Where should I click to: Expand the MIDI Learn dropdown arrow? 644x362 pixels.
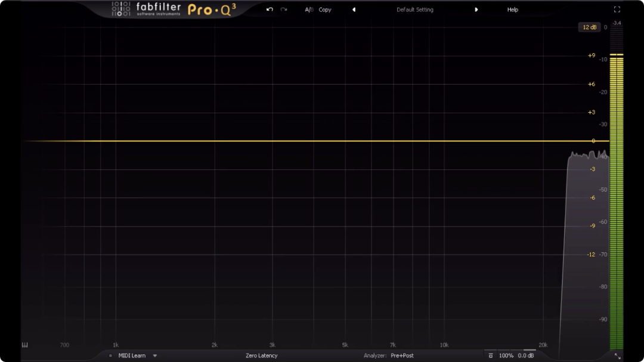(155, 355)
